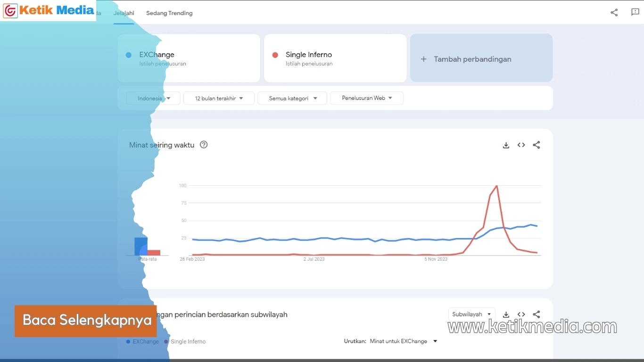Click the Ketik Media logo

[x=49, y=10]
